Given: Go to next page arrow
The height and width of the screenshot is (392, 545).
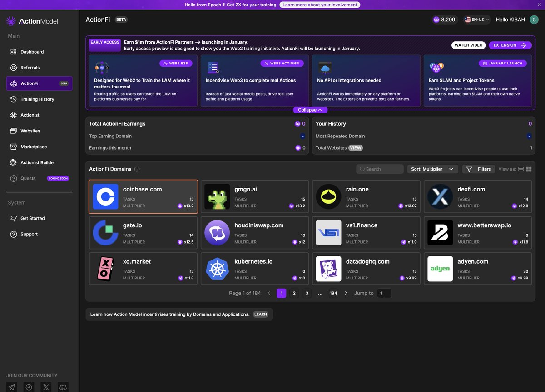Looking at the screenshot, I should point(346,293).
